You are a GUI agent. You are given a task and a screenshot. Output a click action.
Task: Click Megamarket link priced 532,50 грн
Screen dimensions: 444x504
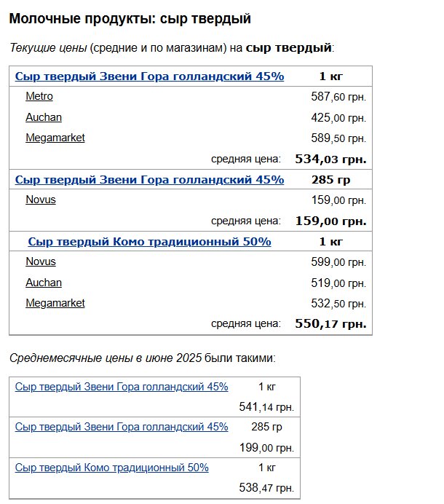click(x=55, y=303)
